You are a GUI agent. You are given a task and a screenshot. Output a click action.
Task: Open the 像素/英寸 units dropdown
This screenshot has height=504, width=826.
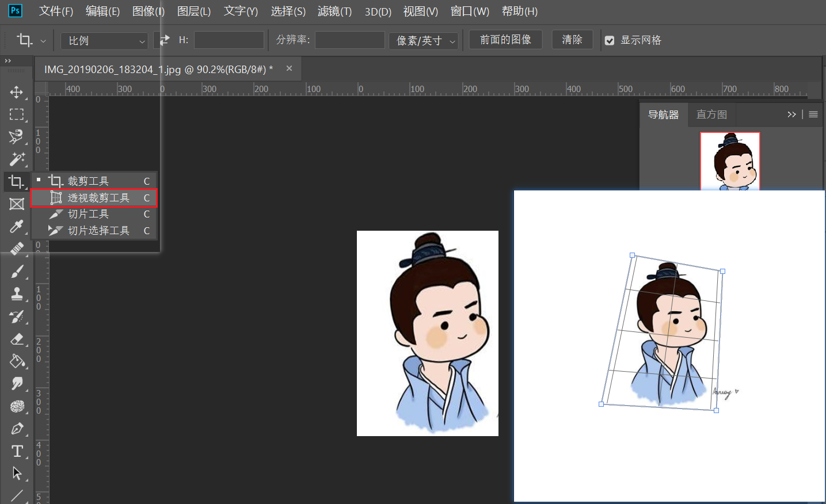point(424,41)
